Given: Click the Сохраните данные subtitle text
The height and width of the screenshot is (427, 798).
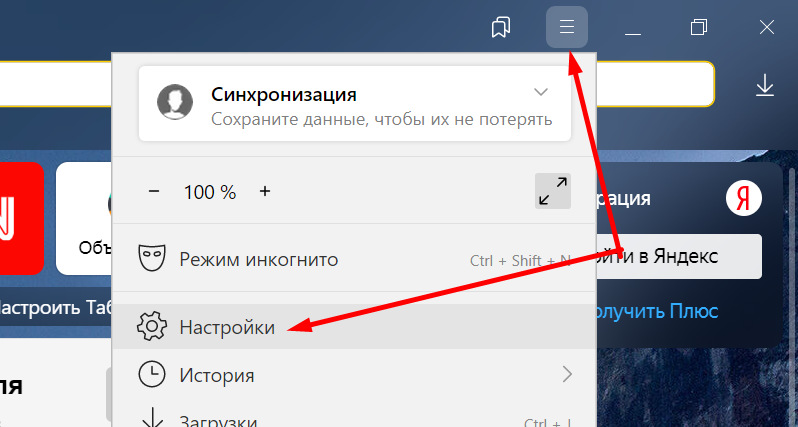Looking at the screenshot, I should (x=382, y=119).
